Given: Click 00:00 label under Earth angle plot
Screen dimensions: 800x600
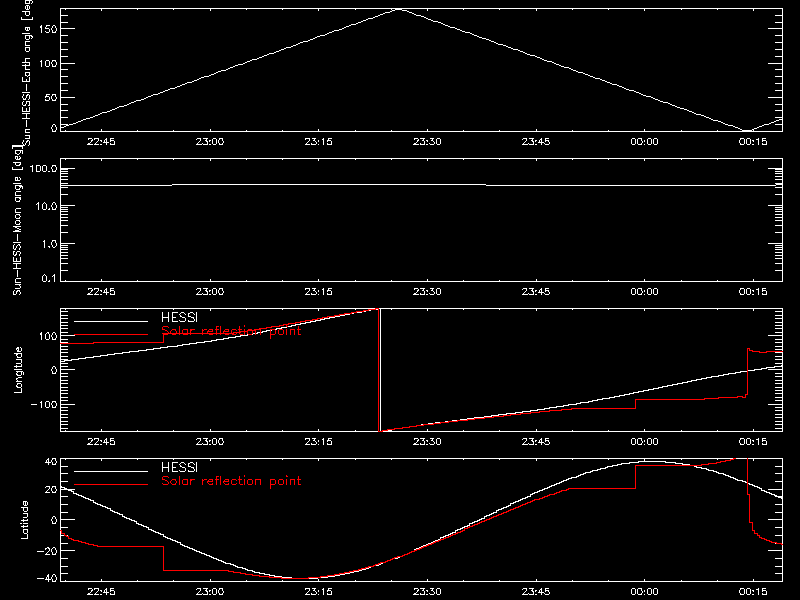Looking at the screenshot, I should pos(644,141).
